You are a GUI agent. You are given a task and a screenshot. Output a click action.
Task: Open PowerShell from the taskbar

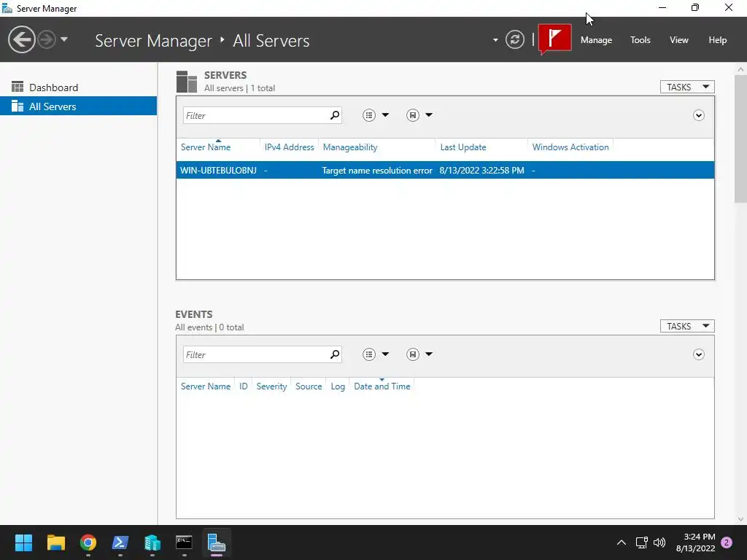click(120, 542)
